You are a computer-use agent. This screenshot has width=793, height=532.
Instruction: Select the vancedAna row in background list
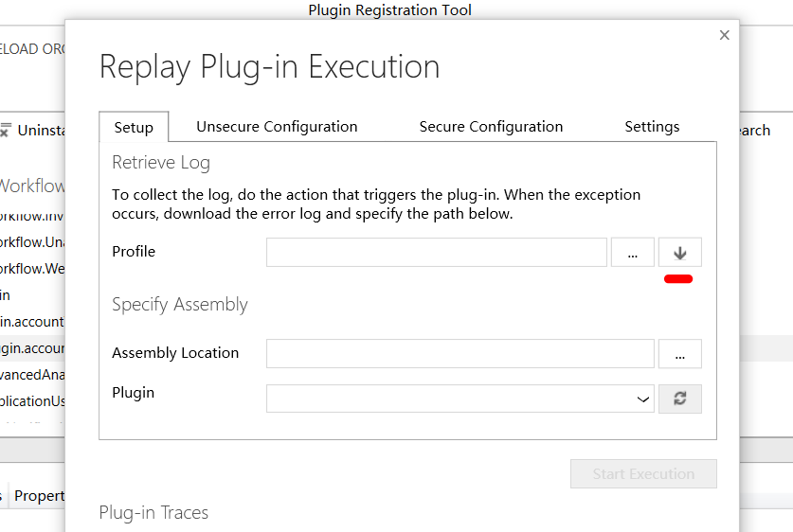pyautogui.click(x=32, y=374)
